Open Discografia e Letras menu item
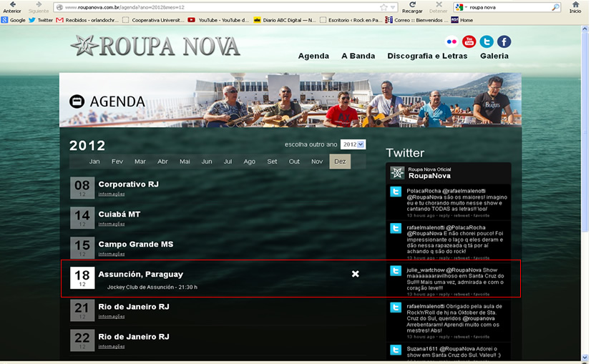Image resolution: width=591 pixels, height=364 pixels. (x=427, y=56)
